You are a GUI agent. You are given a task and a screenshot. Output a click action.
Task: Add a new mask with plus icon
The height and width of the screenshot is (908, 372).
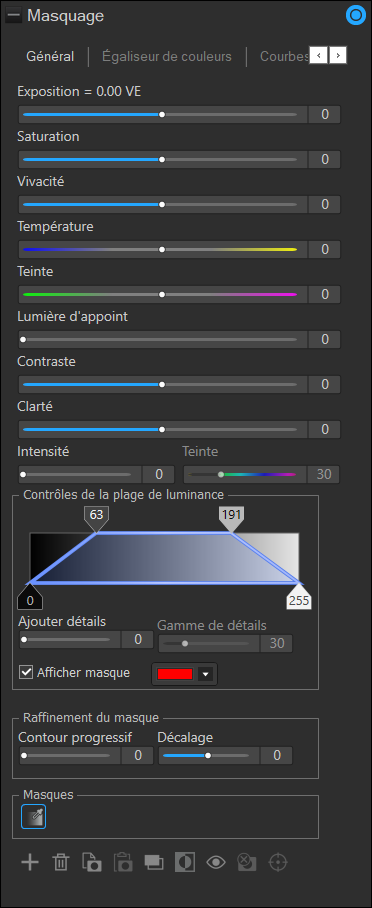[30, 862]
